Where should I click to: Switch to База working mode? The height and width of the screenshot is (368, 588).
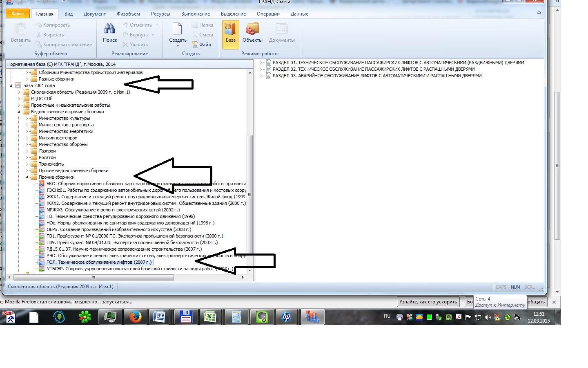(x=231, y=34)
